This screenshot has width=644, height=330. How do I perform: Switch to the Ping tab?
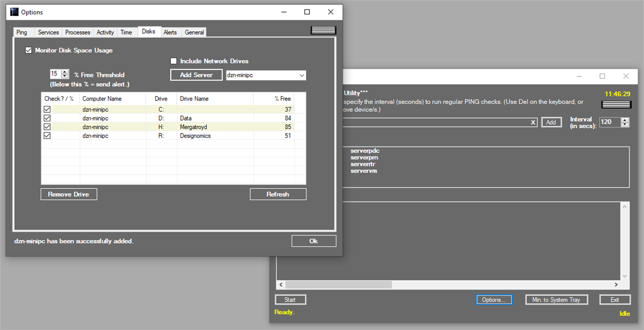pyautogui.click(x=22, y=32)
